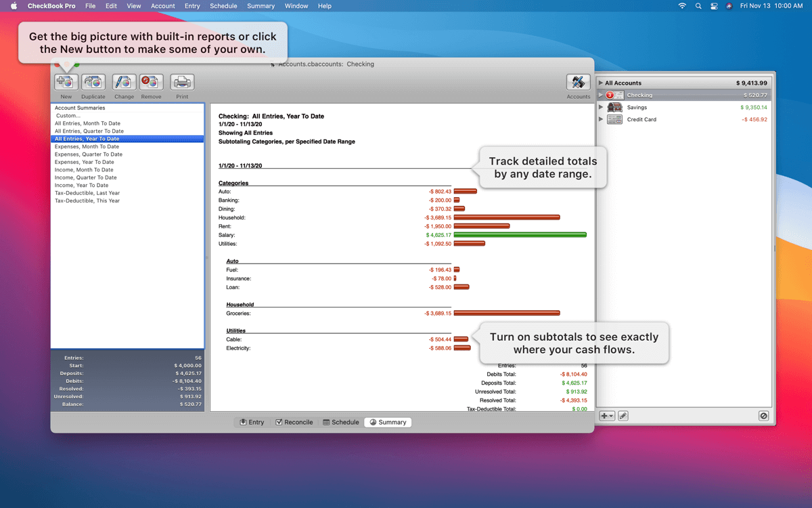Select Expenses, Year To Date report
Screen dimensions: 812x508
click(x=127, y=162)
